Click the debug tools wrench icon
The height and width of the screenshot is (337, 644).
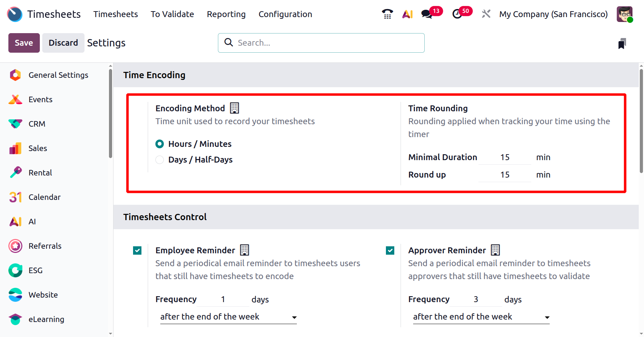pos(486,14)
